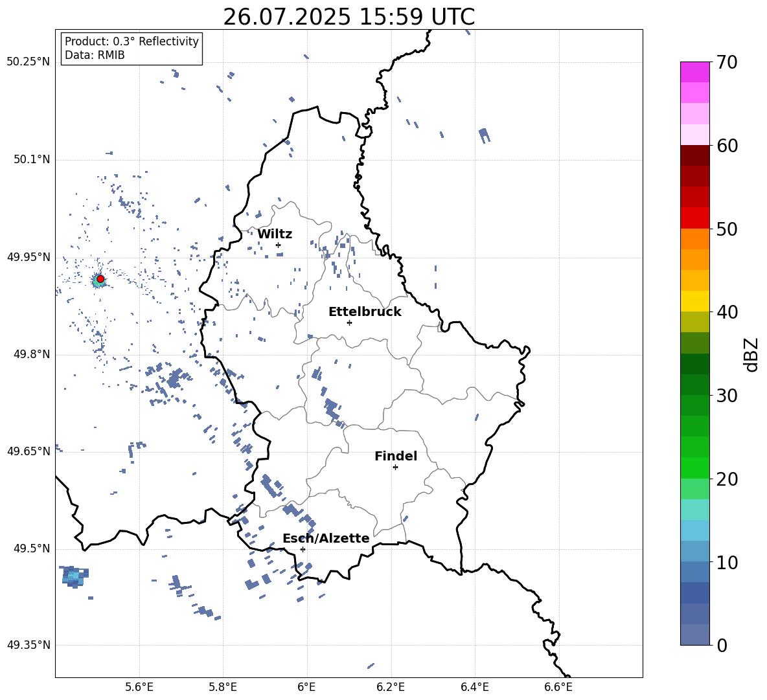
Task: Click the 49.65°N latitude label
Action: click(x=29, y=451)
